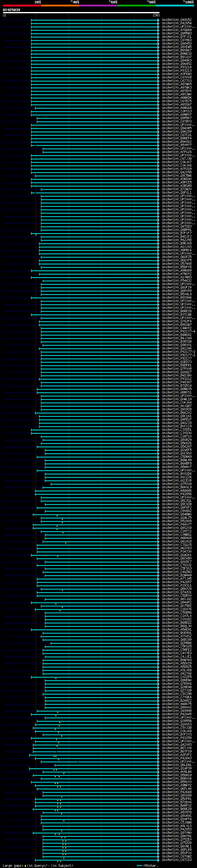Open the UniRef100_B9REF4 hit
Viewport: 197px width, 868px height.
(177, 139)
